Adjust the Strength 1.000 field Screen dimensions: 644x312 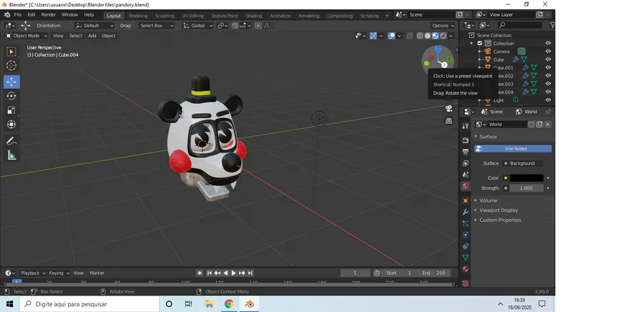click(x=526, y=188)
